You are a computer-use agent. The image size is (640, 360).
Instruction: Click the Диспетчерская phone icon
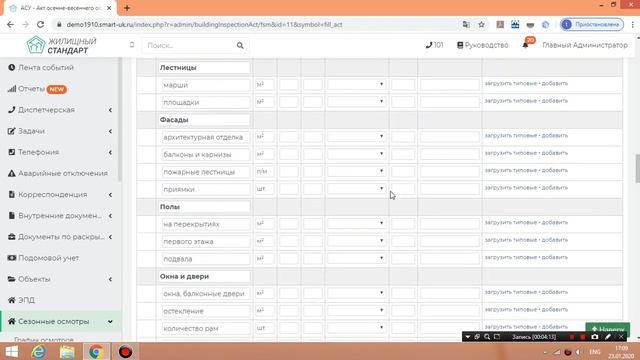click(x=11, y=110)
